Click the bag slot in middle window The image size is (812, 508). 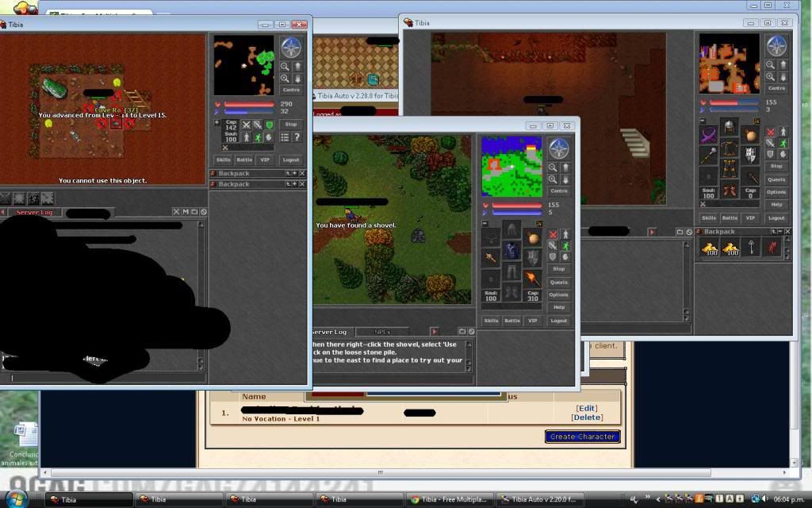pos(532,238)
